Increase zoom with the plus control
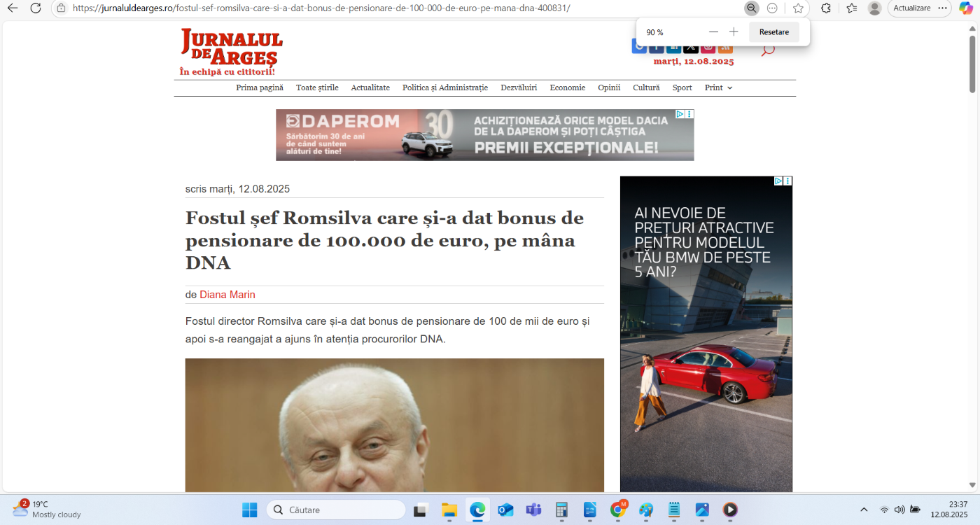 click(x=734, y=31)
